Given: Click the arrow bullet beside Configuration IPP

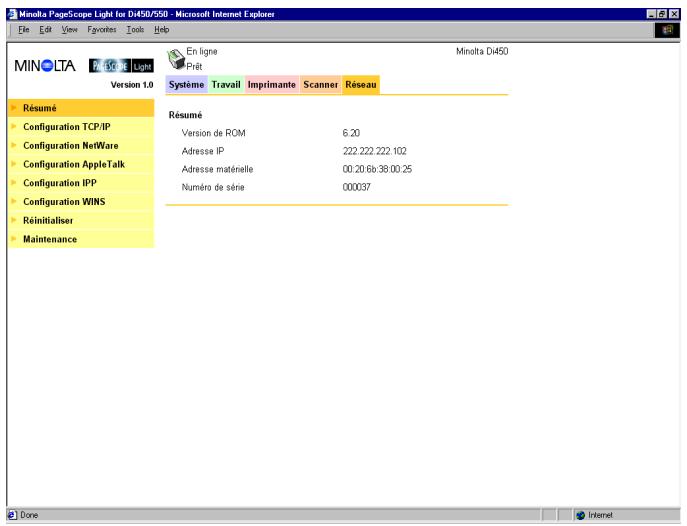Looking at the screenshot, I should 14,183.
